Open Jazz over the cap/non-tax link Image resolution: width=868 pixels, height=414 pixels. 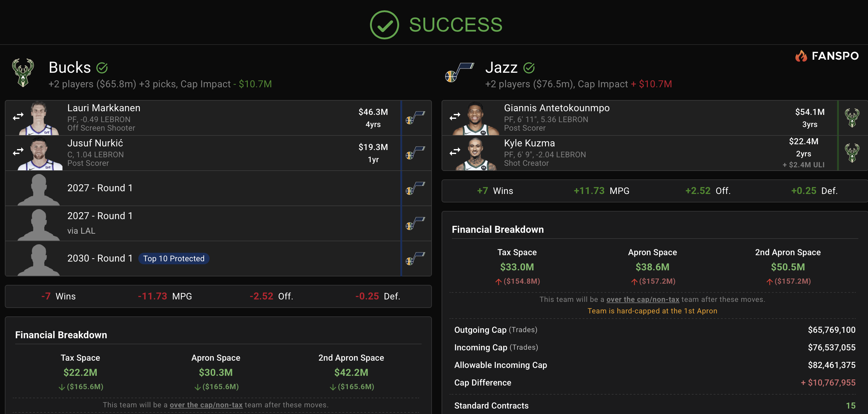point(643,299)
